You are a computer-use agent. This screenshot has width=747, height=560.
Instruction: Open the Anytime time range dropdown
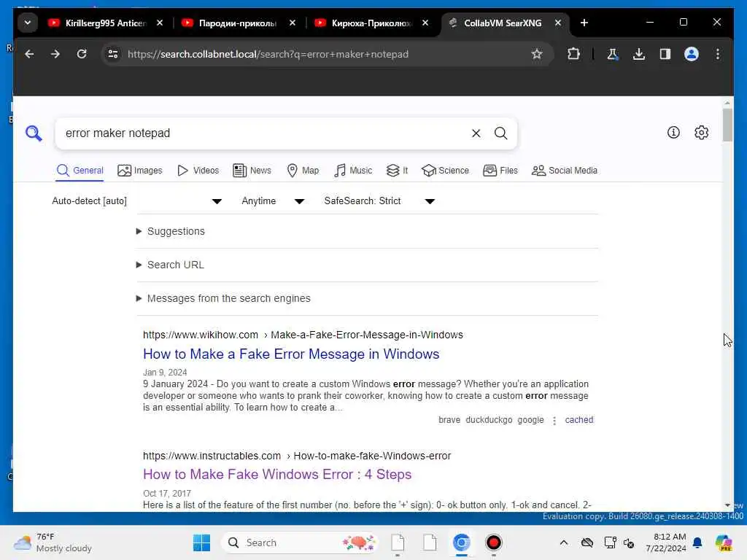tap(273, 201)
